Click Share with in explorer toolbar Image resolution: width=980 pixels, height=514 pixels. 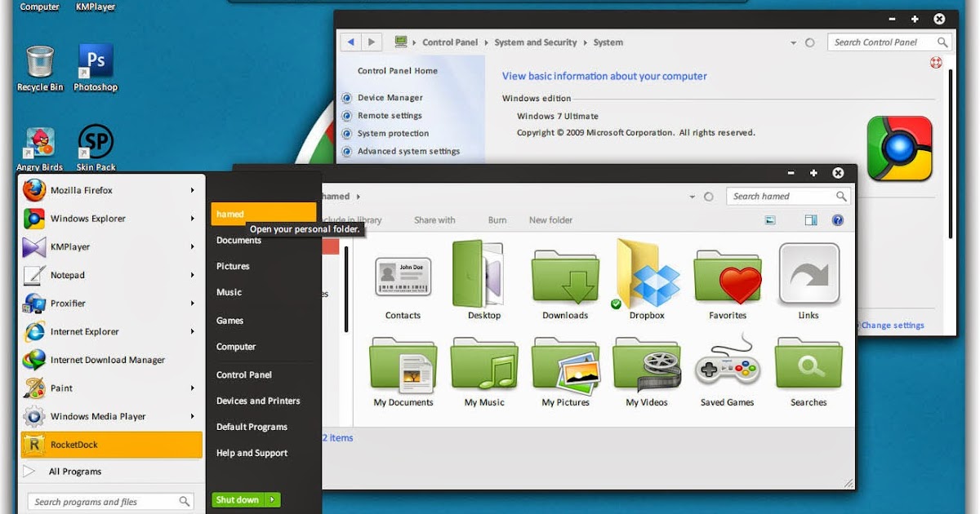click(x=434, y=220)
